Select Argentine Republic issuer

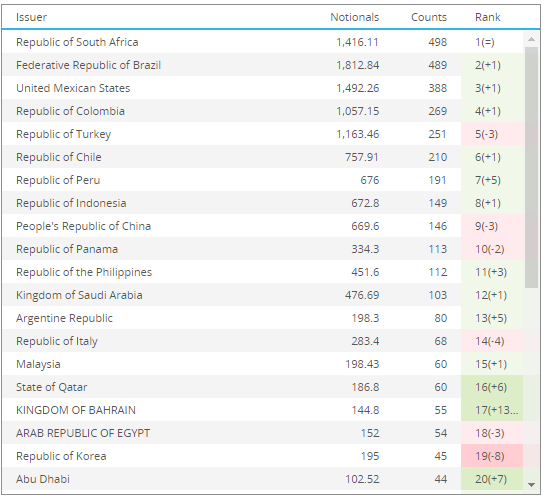pyautogui.click(x=64, y=318)
